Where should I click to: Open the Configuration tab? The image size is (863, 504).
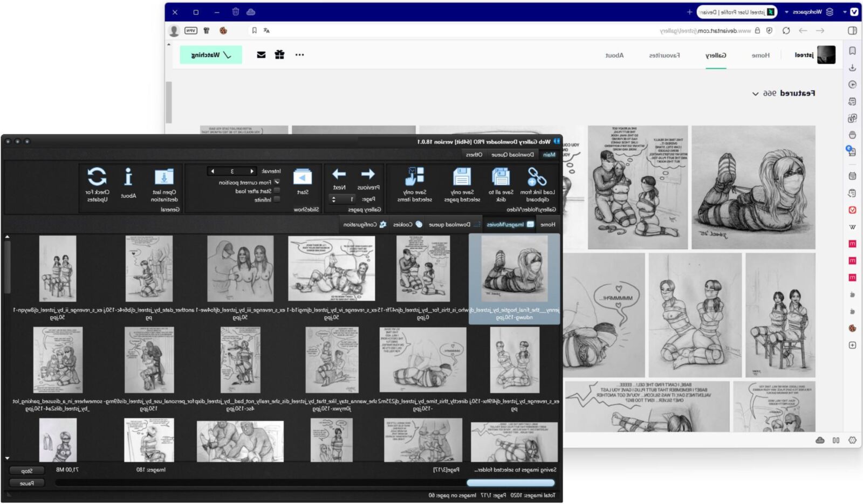(x=365, y=224)
